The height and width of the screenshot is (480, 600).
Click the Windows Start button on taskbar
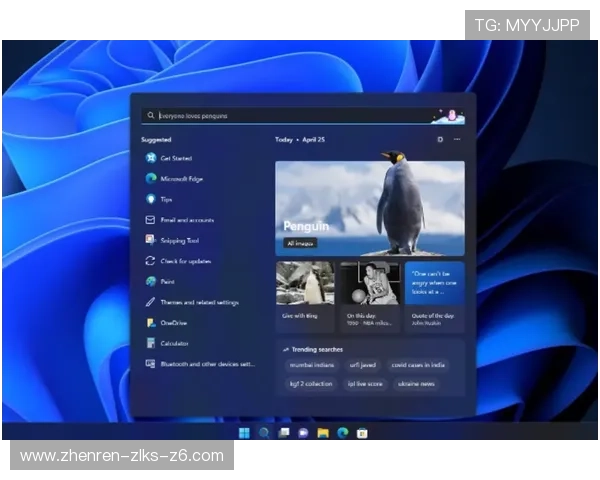click(245, 433)
